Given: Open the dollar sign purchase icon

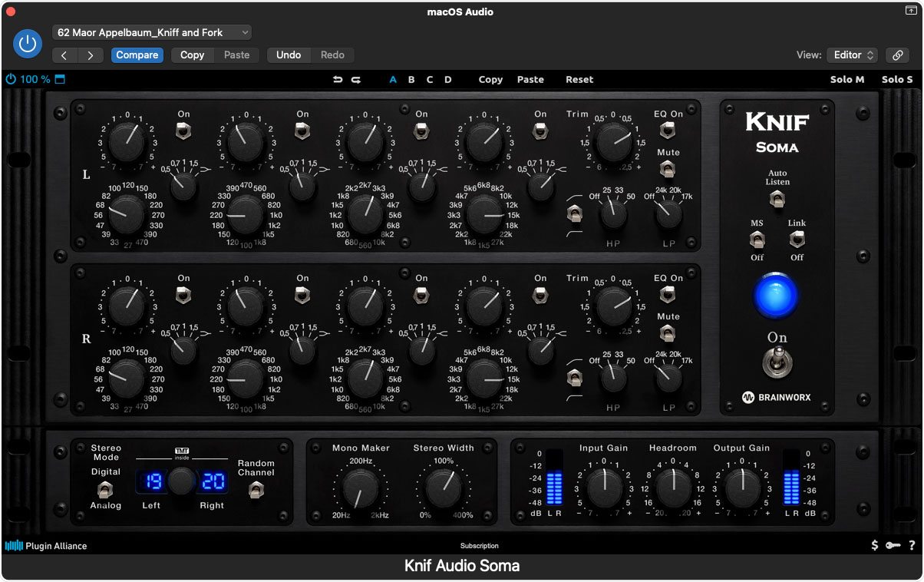Looking at the screenshot, I should coord(873,545).
